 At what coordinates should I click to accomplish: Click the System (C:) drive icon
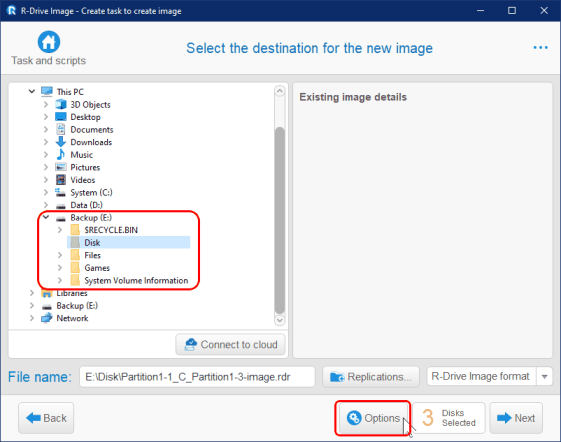[x=60, y=193]
